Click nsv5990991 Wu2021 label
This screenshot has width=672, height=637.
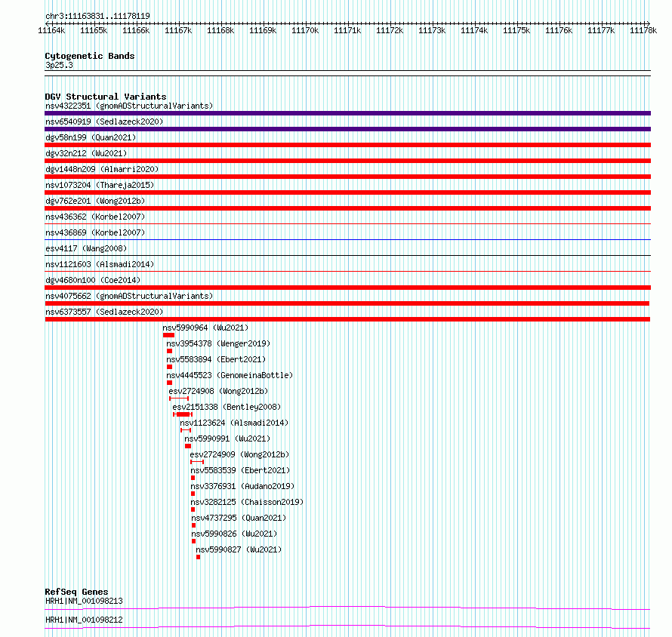click(x=227, y=439)
